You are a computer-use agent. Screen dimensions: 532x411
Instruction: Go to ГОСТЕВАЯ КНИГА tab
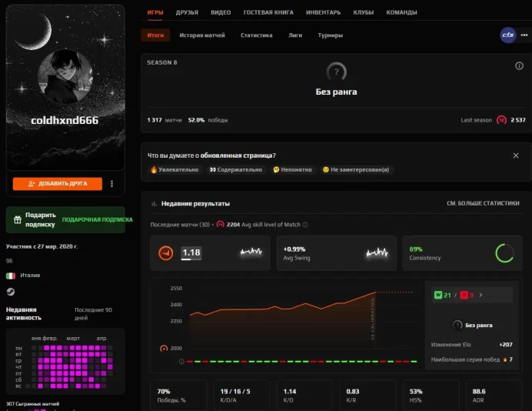click(x=268, y=12)
